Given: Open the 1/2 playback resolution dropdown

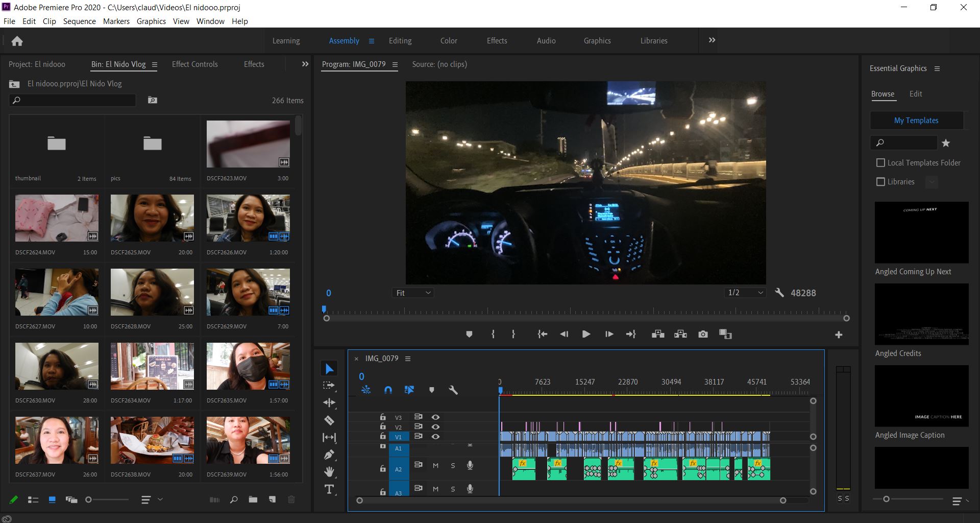Looking at the screenshot, I should (745, 293).
